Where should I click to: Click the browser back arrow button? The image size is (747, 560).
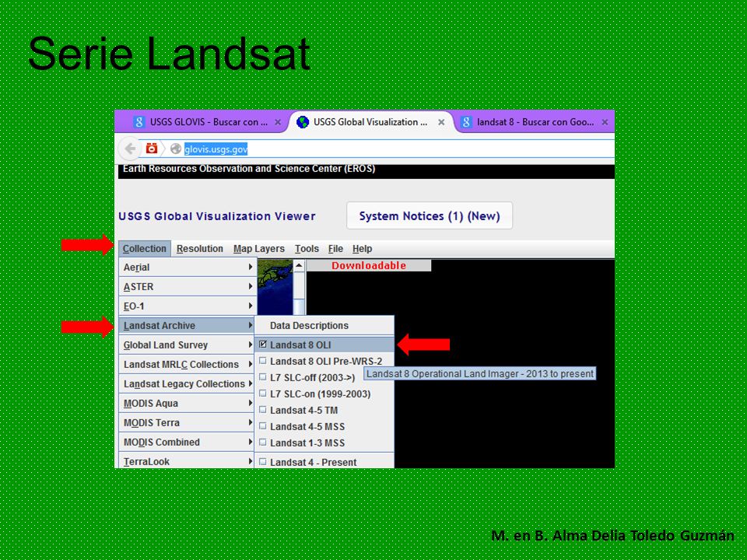pyautogui.click(x=130, y=149)
